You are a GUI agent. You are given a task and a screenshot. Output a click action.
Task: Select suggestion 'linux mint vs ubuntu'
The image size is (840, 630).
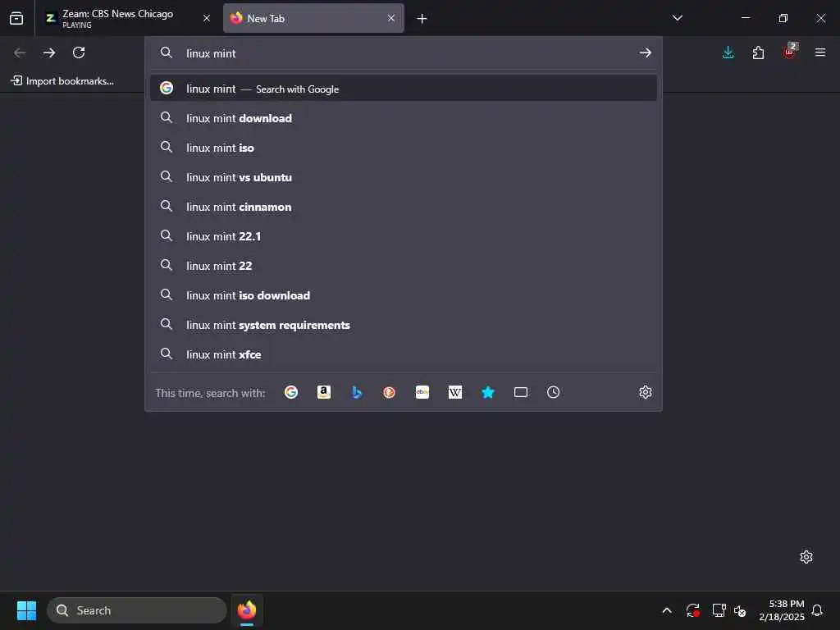404,177
